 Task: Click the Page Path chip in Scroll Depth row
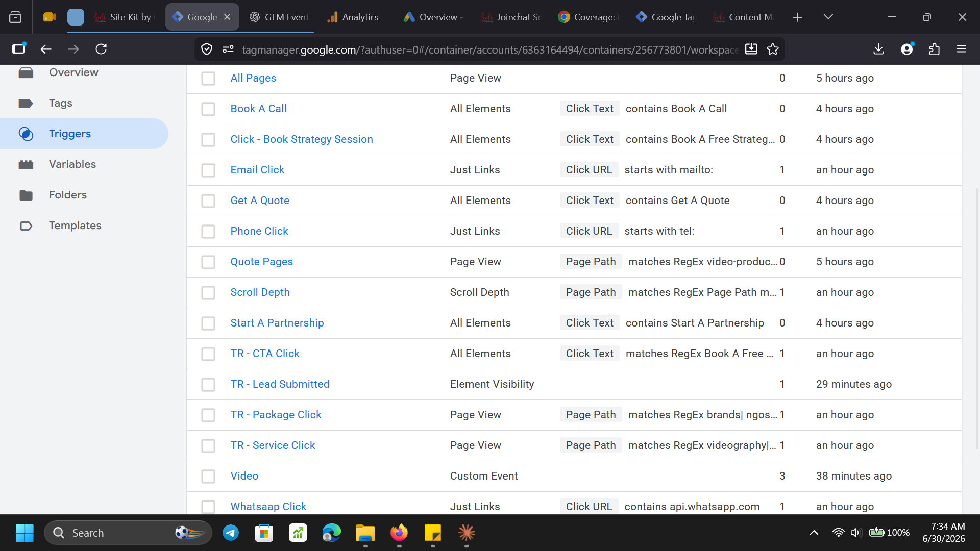591,292
